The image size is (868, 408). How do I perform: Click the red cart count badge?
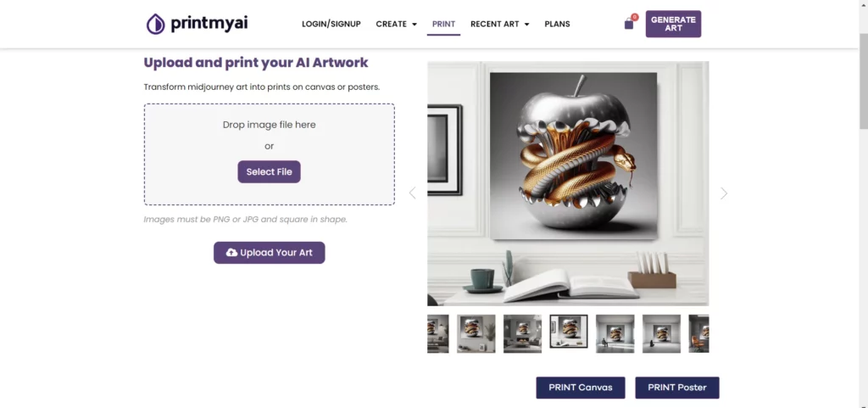634,17
